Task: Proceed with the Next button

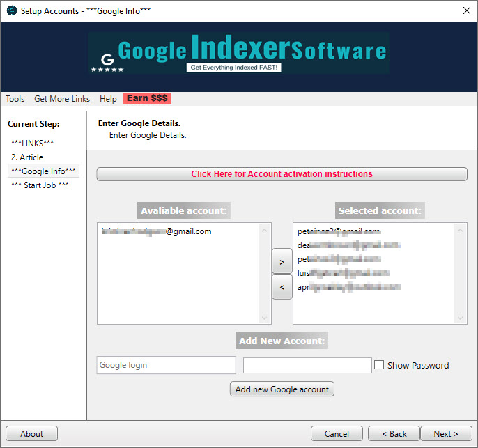Action: coord(446,433)
